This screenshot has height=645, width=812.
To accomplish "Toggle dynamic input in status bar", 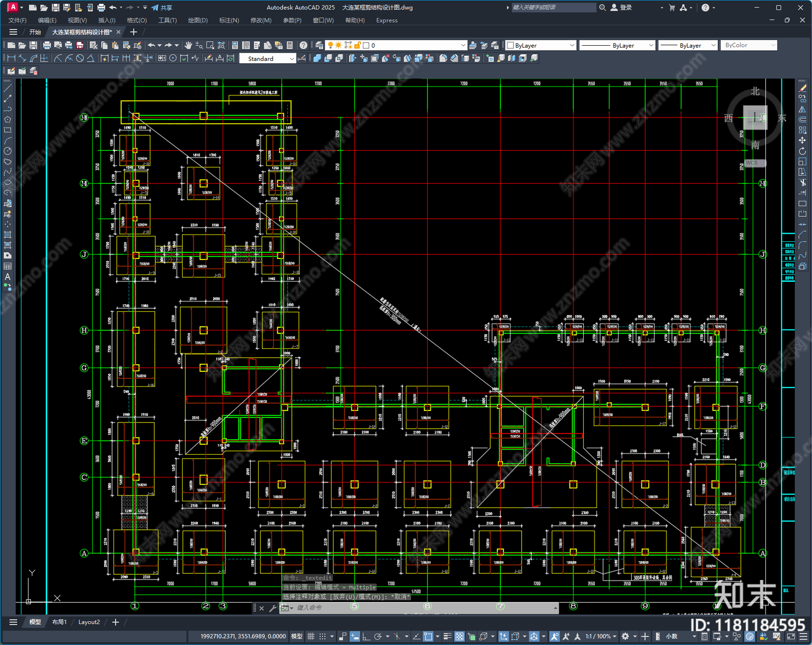I will [x=355, y=636].
